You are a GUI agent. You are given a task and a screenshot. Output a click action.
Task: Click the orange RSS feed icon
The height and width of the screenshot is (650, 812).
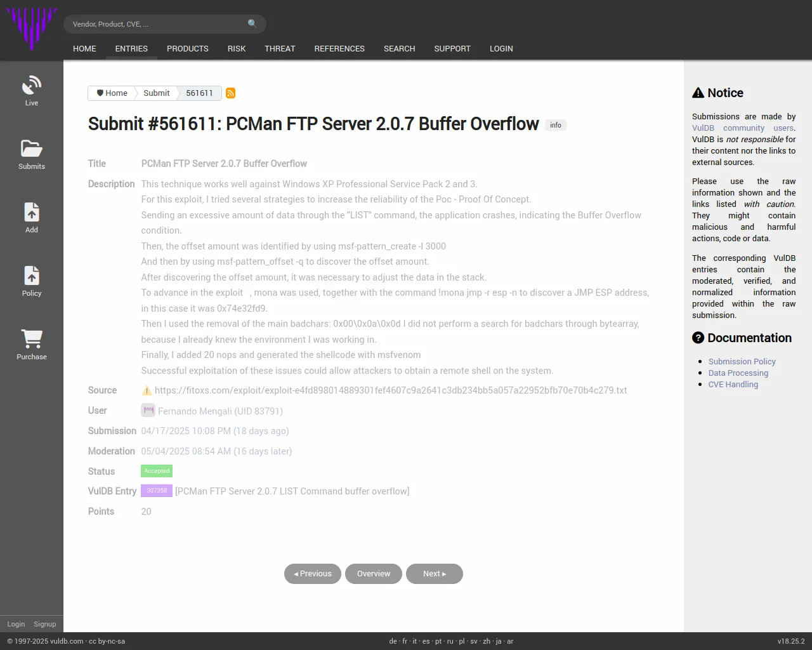pos(231,93)
